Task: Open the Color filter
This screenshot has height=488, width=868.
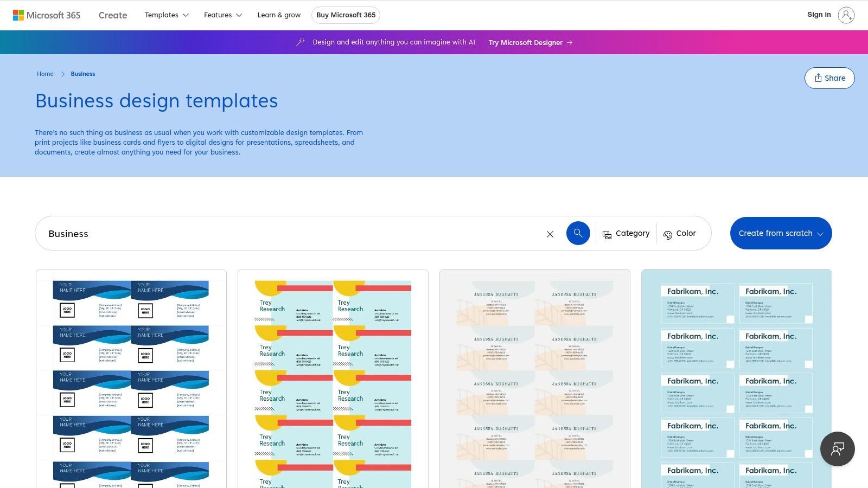Action: coord(680,233)
